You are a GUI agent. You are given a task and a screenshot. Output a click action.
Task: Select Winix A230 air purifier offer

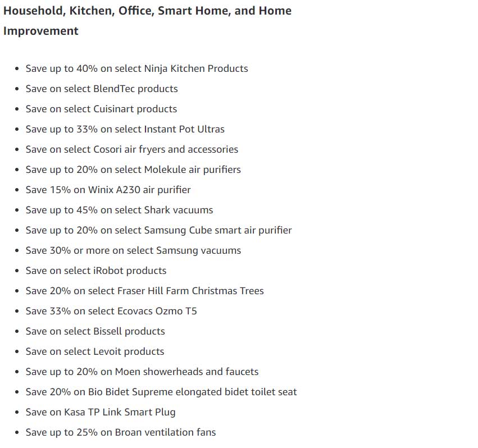point(108,190)
